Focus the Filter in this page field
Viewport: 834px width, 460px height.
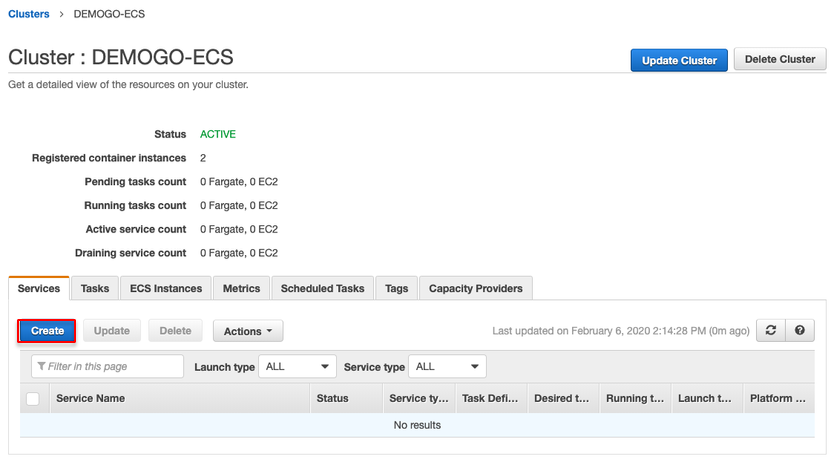pyautogui.click(x=107, y=366)
